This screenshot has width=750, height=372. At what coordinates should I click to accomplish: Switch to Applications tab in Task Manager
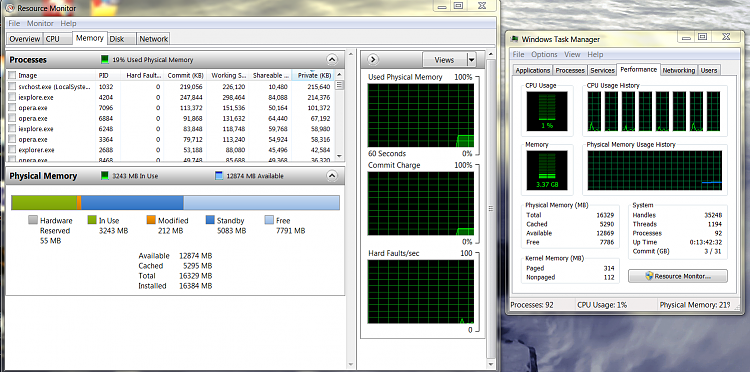point(532,70)
